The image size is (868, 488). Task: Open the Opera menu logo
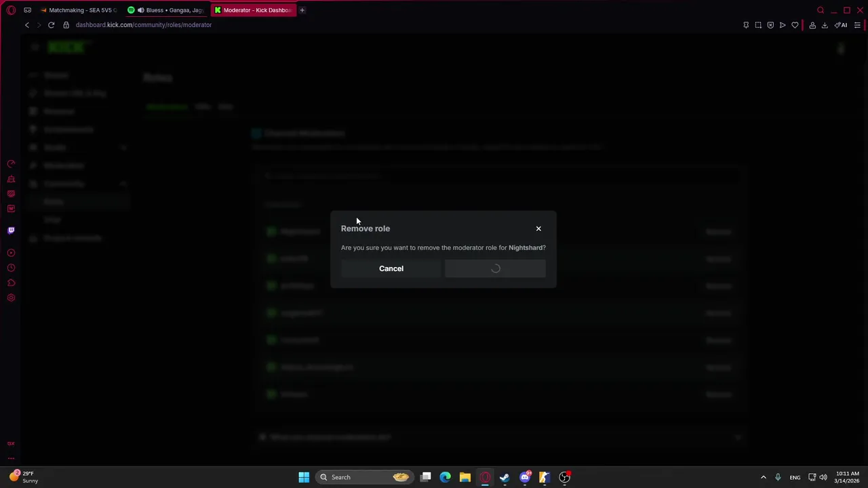point(11,10)
